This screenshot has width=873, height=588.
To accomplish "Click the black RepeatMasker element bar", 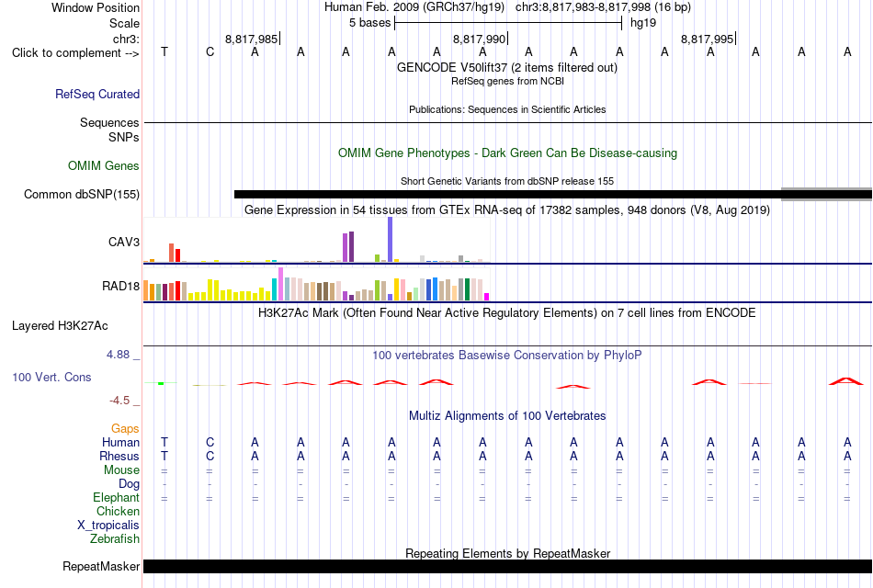I will (508, 566).
